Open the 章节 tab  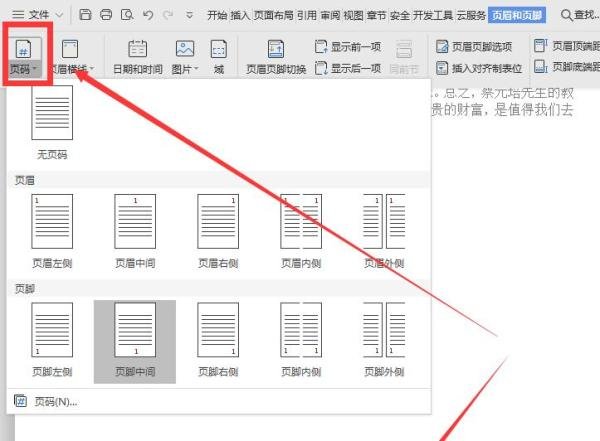point(377,15)
